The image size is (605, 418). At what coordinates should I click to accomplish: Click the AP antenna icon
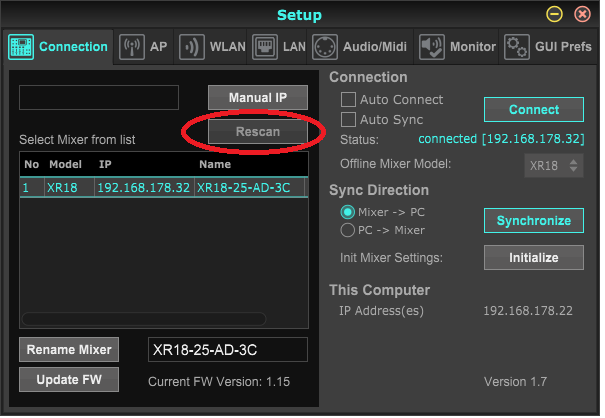(131, 47)
